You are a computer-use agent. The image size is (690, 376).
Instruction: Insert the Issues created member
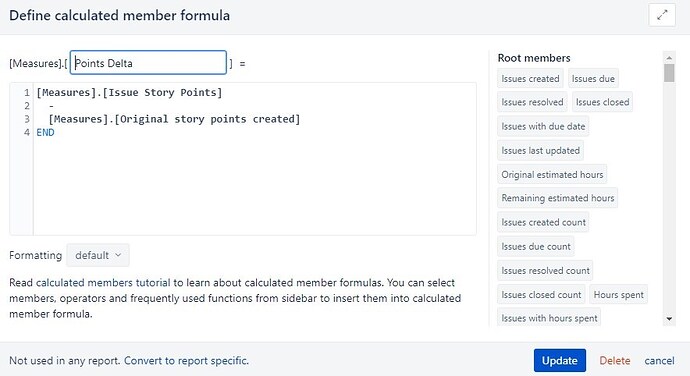[530, 78]
